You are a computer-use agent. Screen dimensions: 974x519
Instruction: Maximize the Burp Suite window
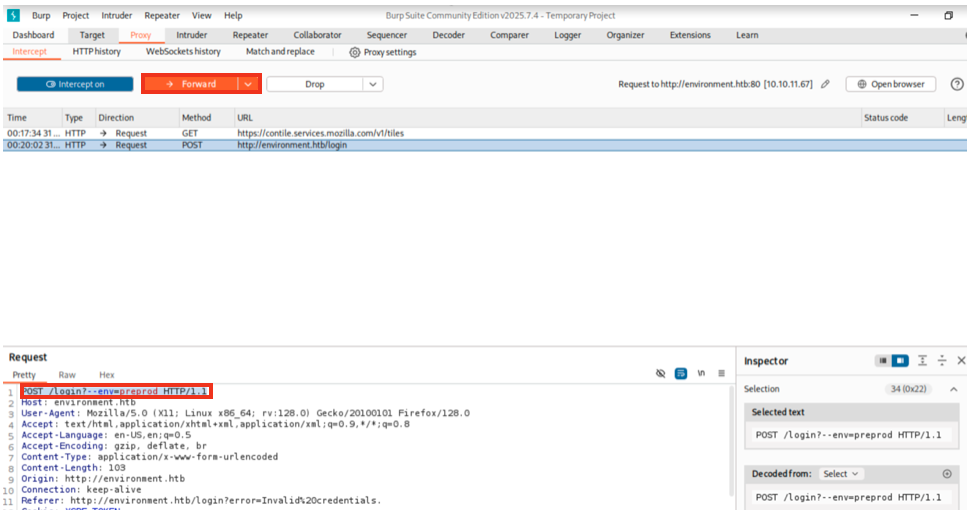[948, 16]
